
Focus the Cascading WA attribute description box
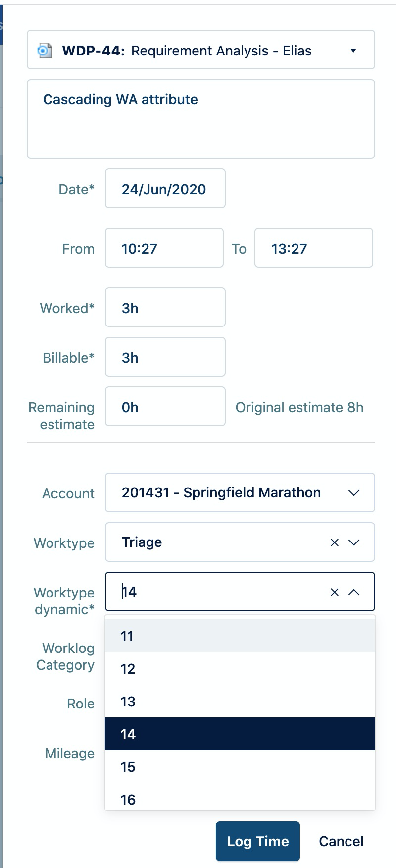pos(200,119)
